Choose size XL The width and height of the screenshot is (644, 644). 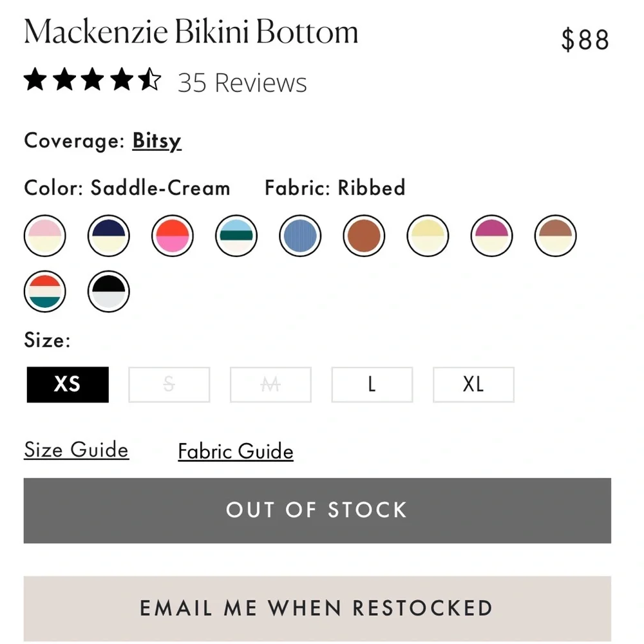[473, 384]
